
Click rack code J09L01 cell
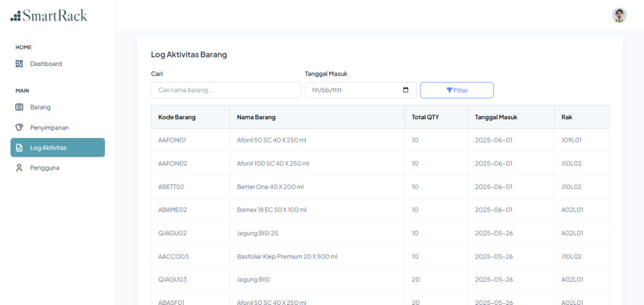point(571,140)
